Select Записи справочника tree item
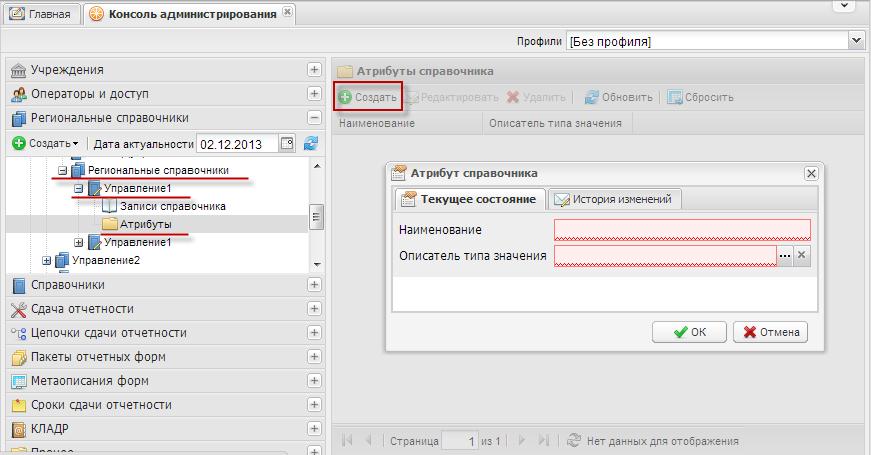Image resolution: width=871 pixels, height=455 pixels. 172,206
